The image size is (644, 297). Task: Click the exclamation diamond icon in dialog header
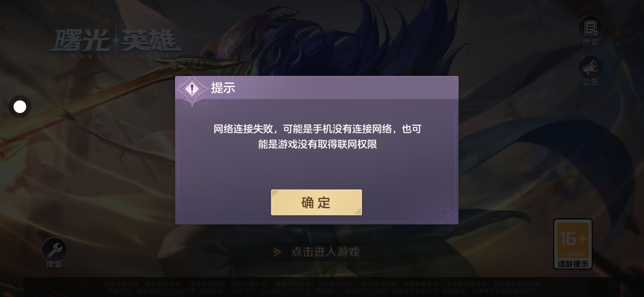click(192, 89)
